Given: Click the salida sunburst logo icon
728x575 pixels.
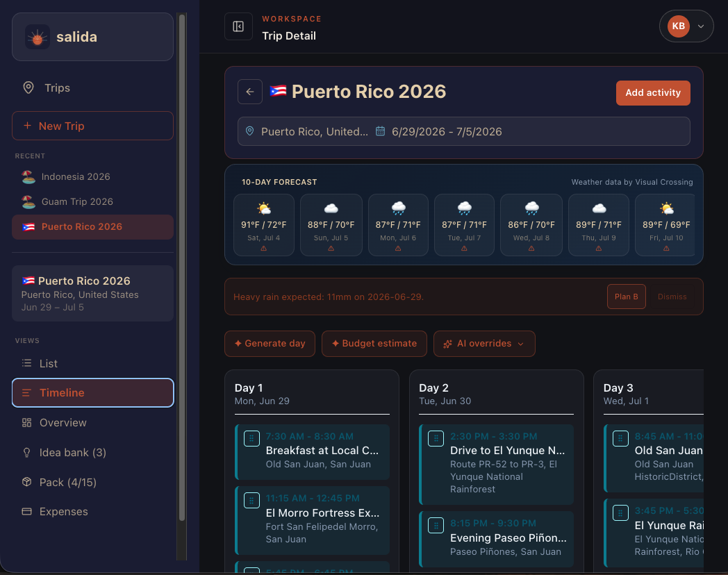Looking at the screenshot, I should point(37,37).
